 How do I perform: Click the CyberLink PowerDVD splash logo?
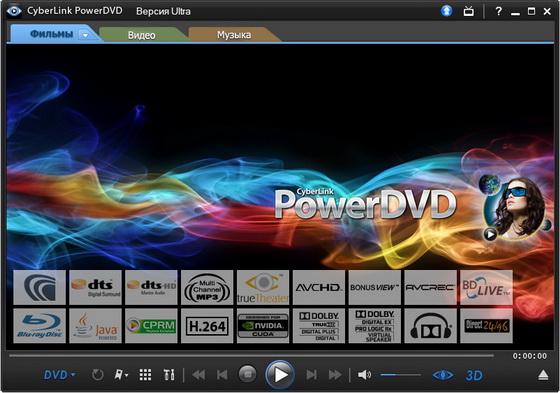point(366,203)
